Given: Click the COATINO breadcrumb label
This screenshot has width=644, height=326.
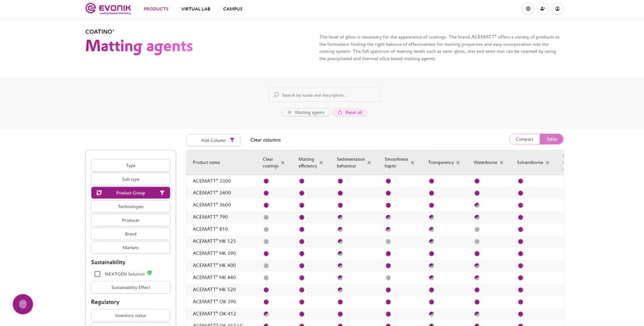Looking at the screenshot, I should pos(99,32).
